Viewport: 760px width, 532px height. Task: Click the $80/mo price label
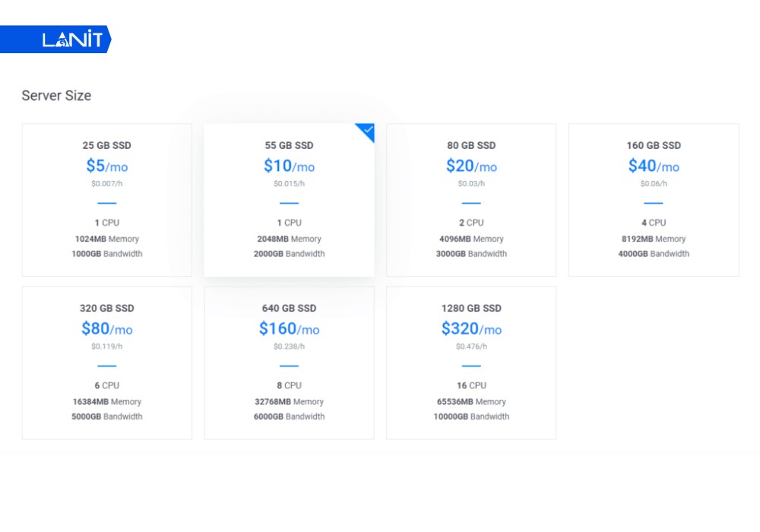(106, 328)
